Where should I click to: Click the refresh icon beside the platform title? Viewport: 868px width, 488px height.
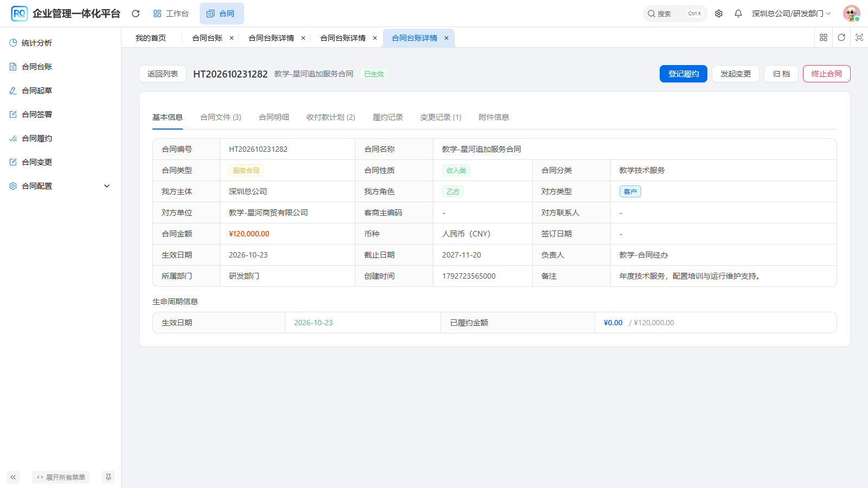click(136, 14)
